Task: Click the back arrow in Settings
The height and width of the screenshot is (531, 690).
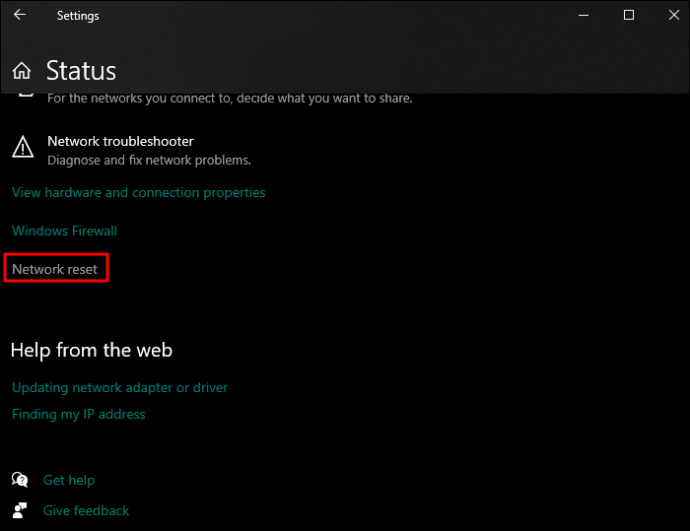Action: [20, 15]
